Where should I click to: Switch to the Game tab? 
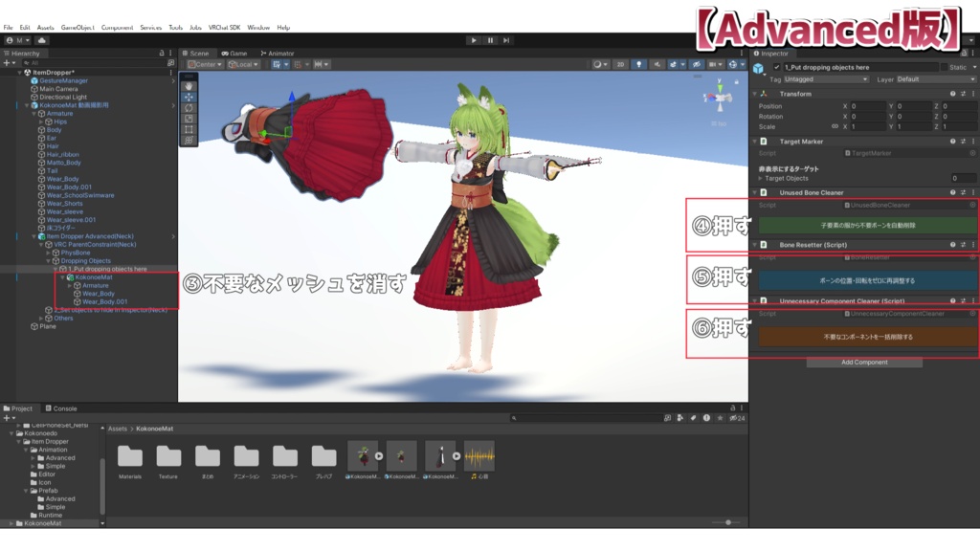[x=234, y=54]
